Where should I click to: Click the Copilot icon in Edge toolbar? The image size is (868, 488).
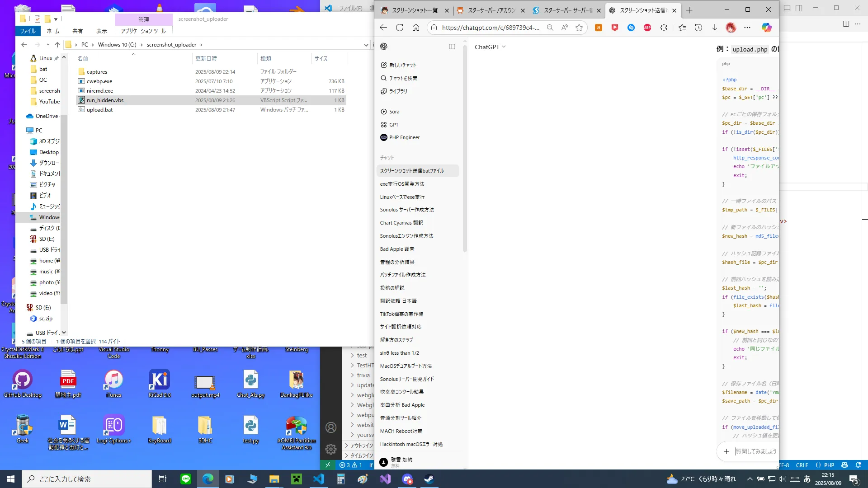coord(766,28)
